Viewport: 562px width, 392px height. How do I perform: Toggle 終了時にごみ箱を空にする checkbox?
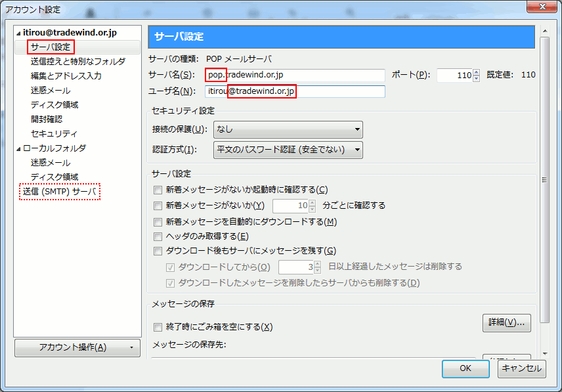click(158, 327)
